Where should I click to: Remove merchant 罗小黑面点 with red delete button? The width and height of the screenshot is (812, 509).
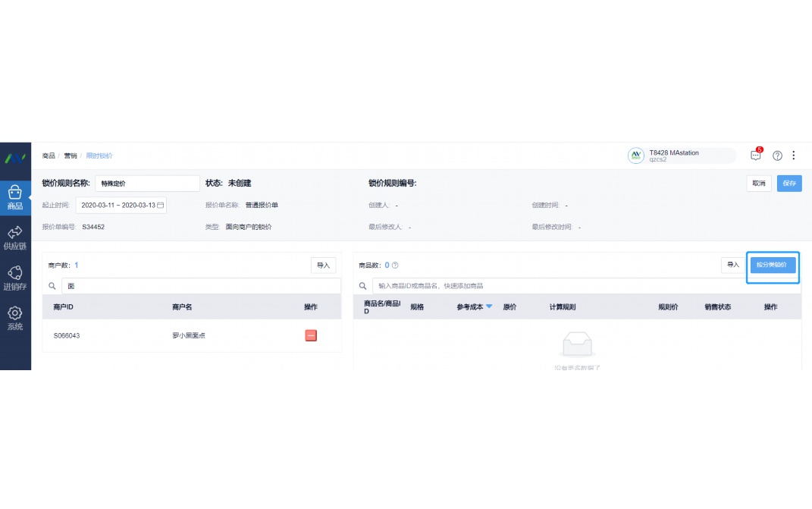(x=311, y=335)
